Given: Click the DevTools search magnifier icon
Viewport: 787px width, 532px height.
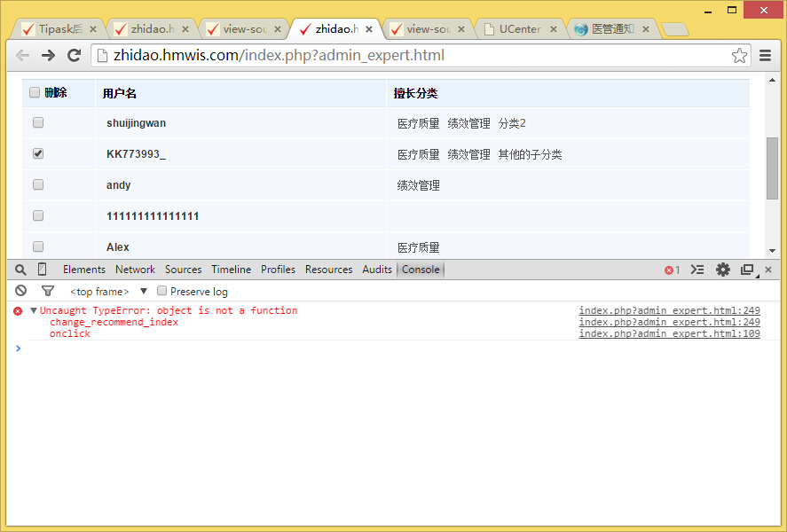Looking at the screenshot, I should pyautogui.click(x=20, y=270).
